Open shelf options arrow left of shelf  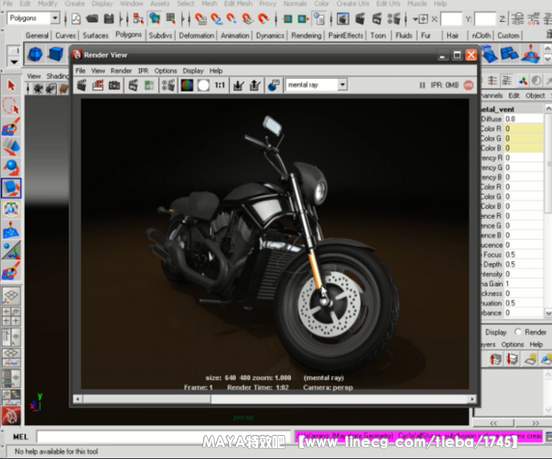[x=14, y=62]
